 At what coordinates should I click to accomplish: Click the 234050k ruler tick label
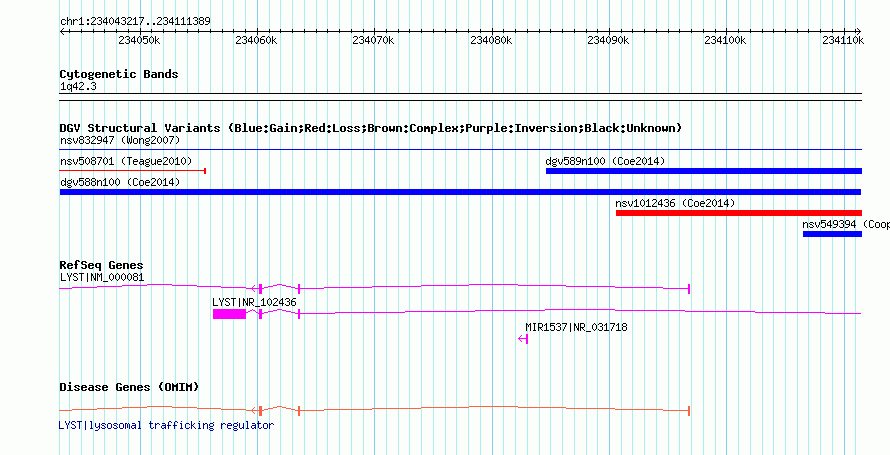pos(140,40)
